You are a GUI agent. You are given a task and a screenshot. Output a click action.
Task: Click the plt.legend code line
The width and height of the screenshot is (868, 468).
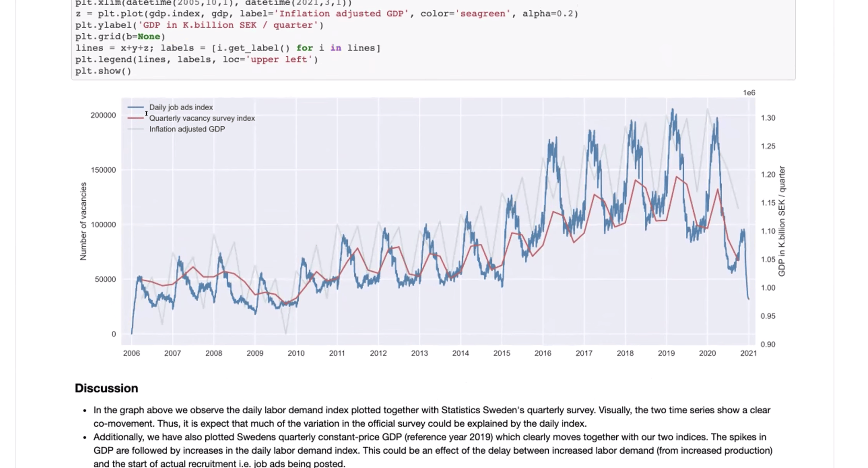click(196, 60)
